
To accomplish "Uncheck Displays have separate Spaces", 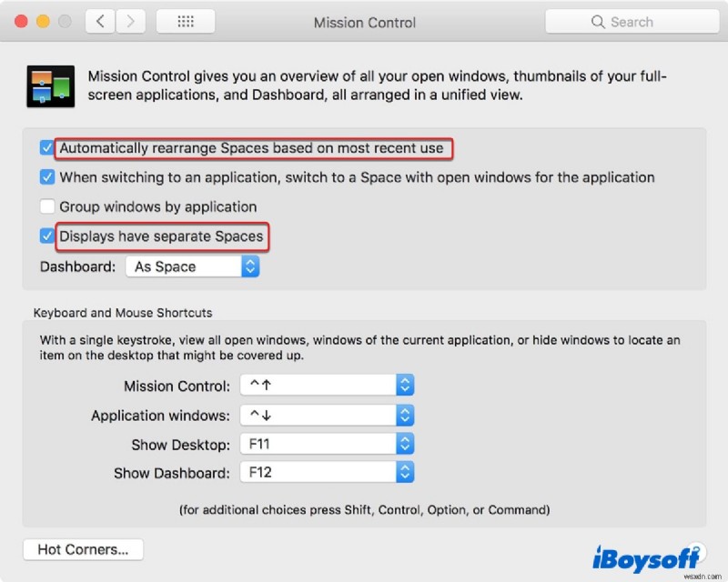I will pos(47,236).
